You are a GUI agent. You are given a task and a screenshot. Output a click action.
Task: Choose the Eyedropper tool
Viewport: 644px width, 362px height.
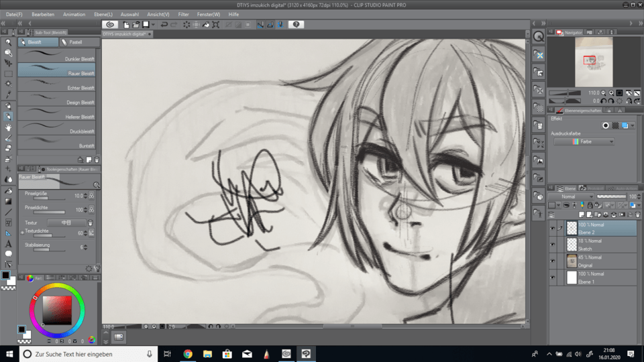click(9, 95)
